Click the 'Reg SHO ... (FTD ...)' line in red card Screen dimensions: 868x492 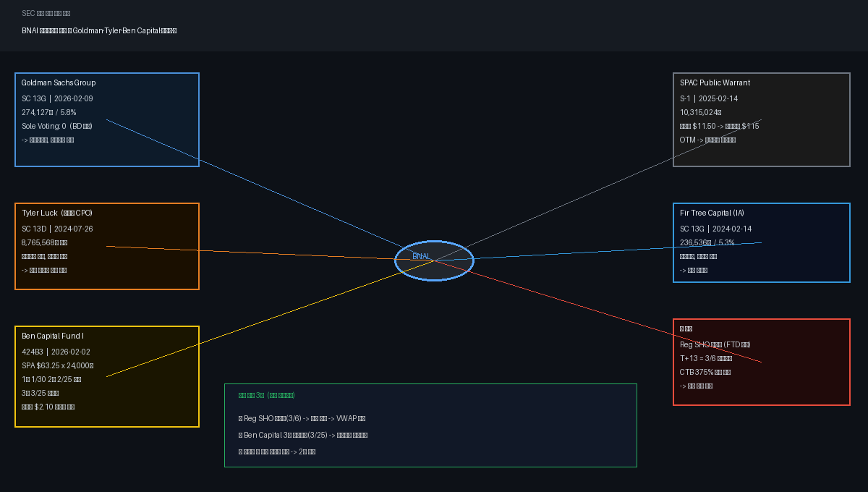tap(715, 344)
